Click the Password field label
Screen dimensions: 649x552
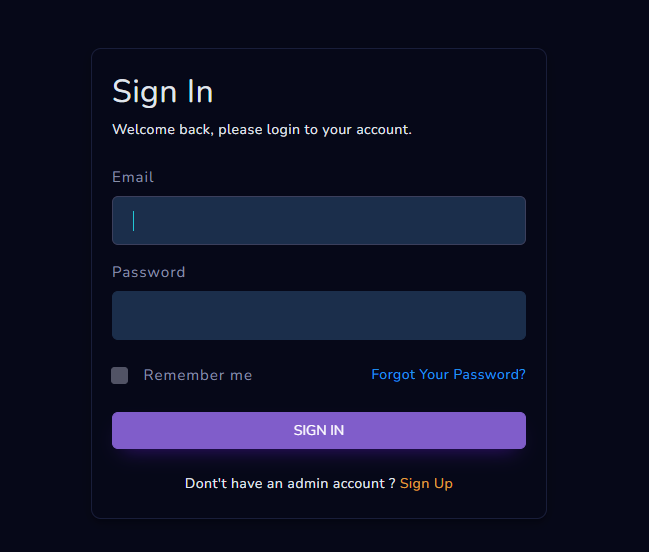point(149,272)
